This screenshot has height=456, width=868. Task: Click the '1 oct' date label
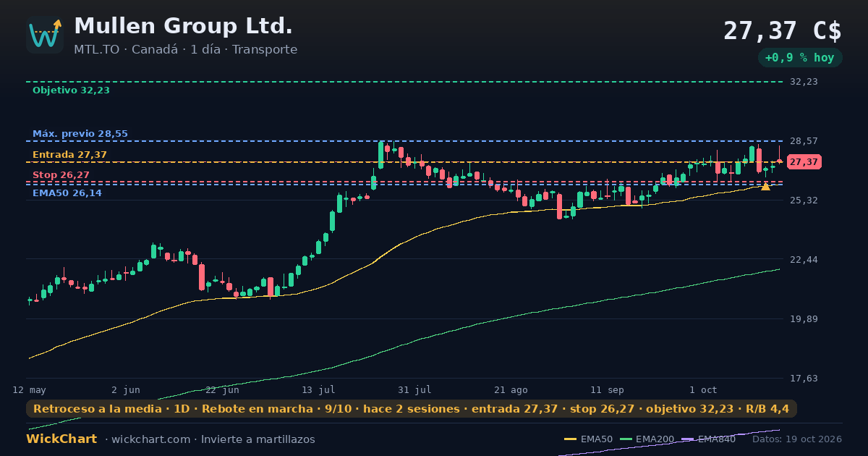click(703, 389)
